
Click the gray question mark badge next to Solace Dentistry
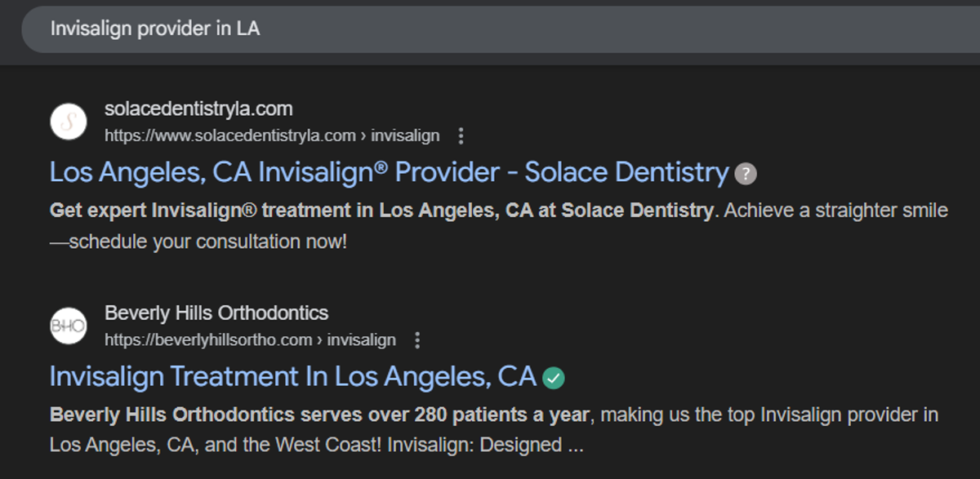coord(746,174)
